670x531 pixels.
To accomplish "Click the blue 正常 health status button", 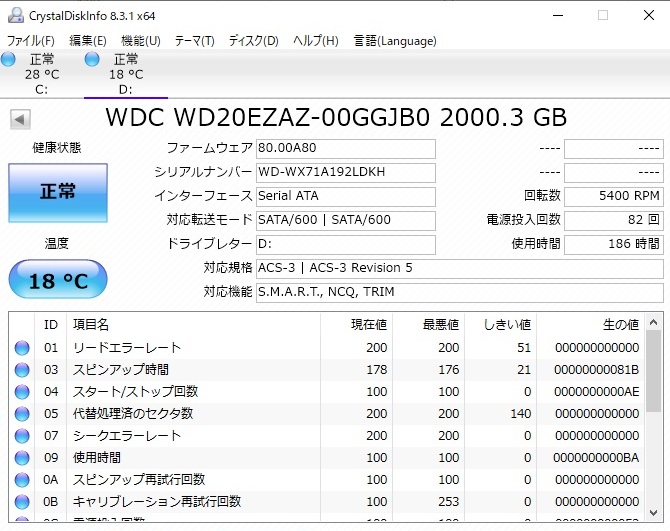I will [x=58, y=193].
